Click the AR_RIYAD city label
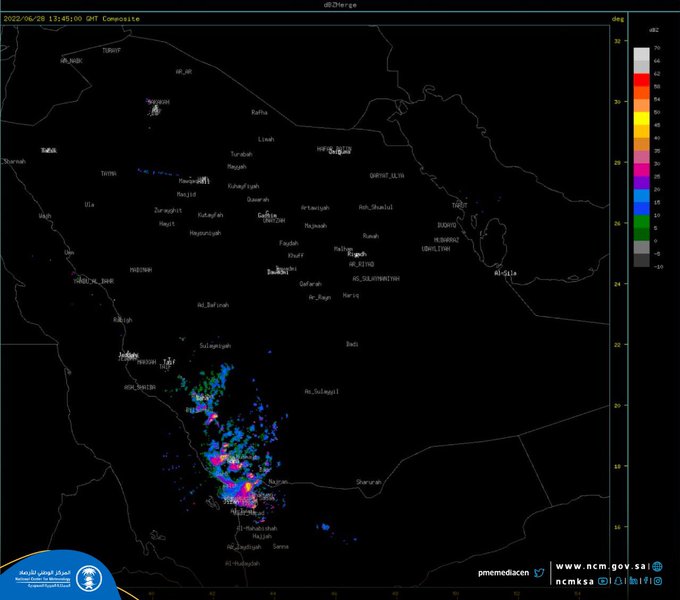 pos(361,264)
